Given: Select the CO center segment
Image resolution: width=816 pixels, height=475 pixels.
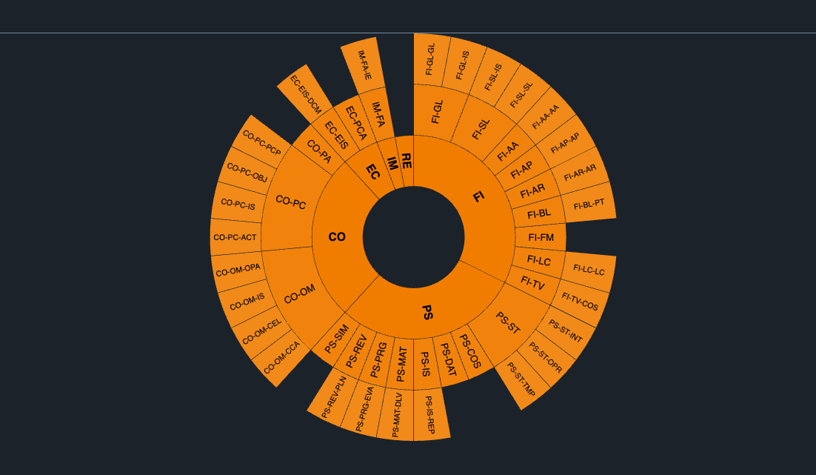Looking at the screenshot, I should [337, 237].
